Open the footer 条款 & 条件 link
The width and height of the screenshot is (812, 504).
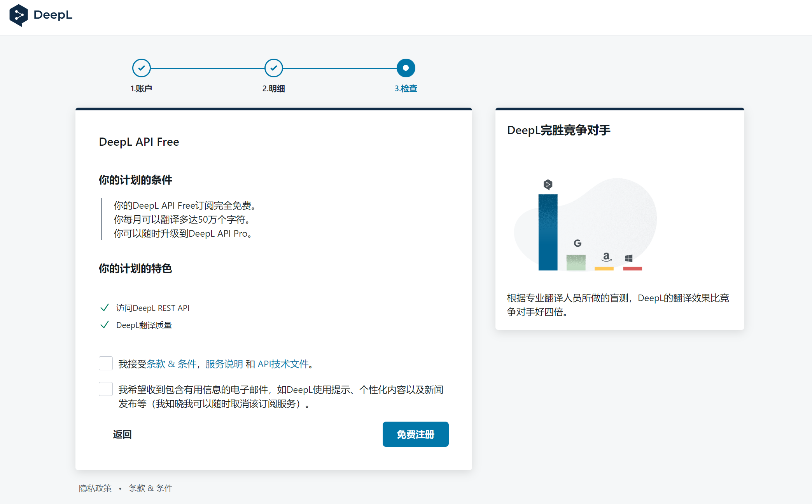(x=150, y=488)
